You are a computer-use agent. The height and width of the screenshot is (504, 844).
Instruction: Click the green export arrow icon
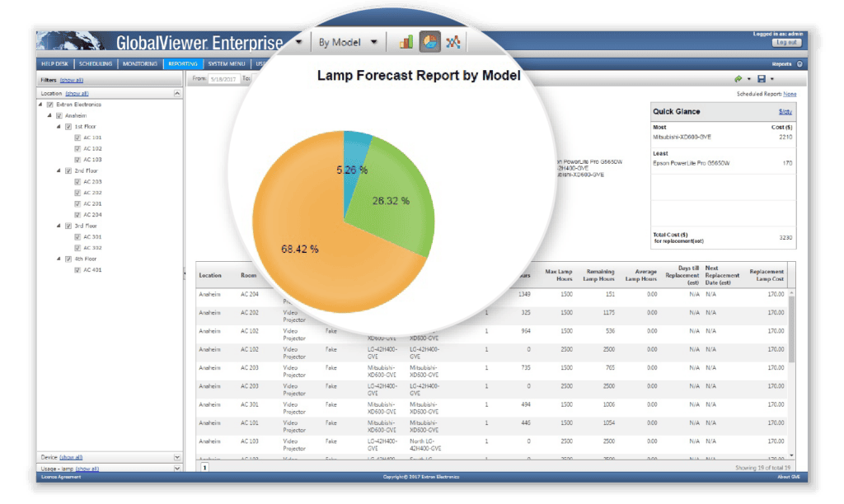pyautogui.click(x=738, y=79)
